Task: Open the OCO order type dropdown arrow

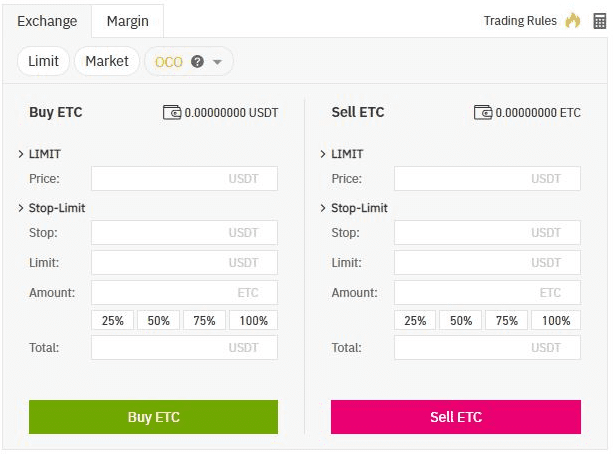Action: (x=218, y=62)
